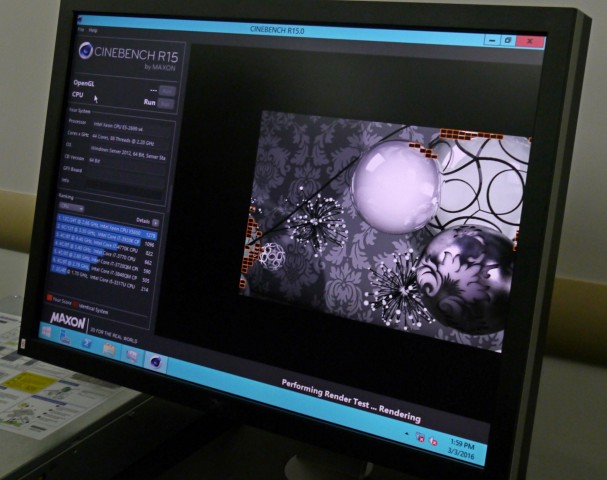Select the top ranking entry scoring 1279

(107, 226)
